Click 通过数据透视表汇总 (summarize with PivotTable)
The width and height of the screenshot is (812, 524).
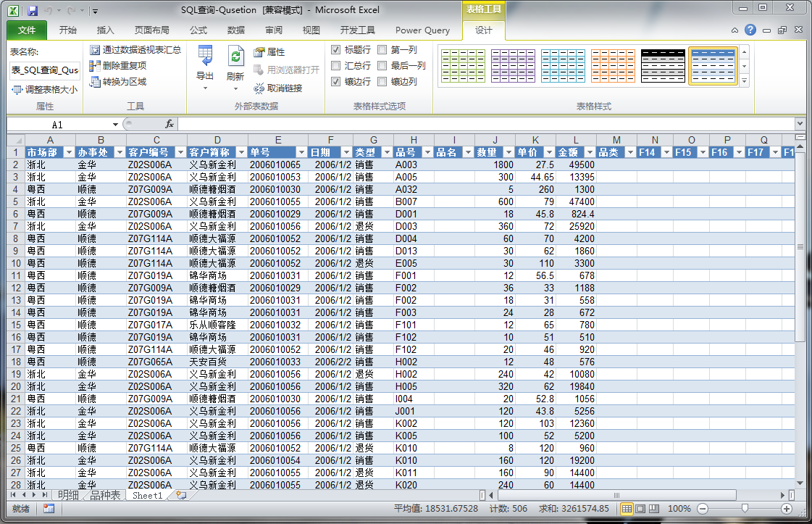(135, 50)
